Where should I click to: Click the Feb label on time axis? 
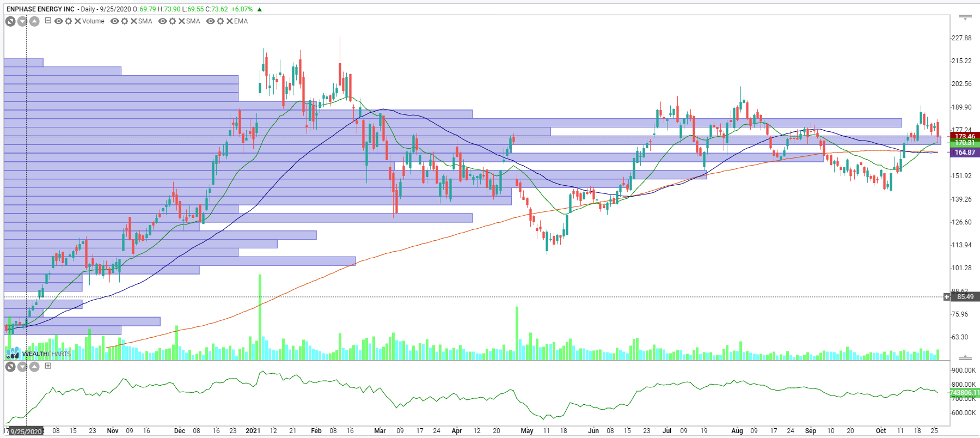pyautogui.click(x=316, y=431)
